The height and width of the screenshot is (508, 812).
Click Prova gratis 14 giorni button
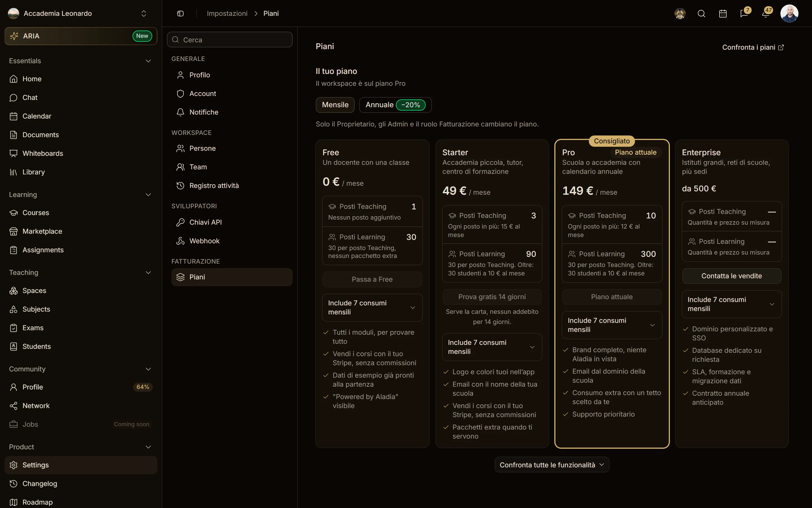pos(492,297)
